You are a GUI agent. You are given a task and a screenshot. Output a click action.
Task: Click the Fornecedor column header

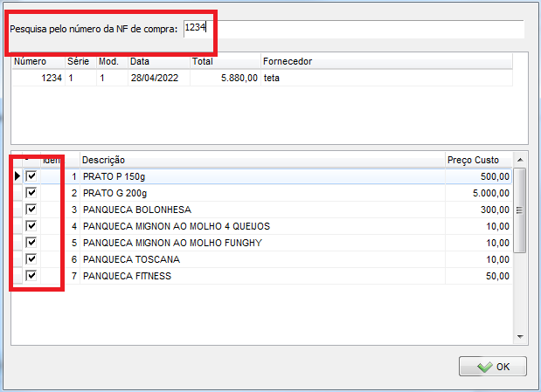[385, 62]
